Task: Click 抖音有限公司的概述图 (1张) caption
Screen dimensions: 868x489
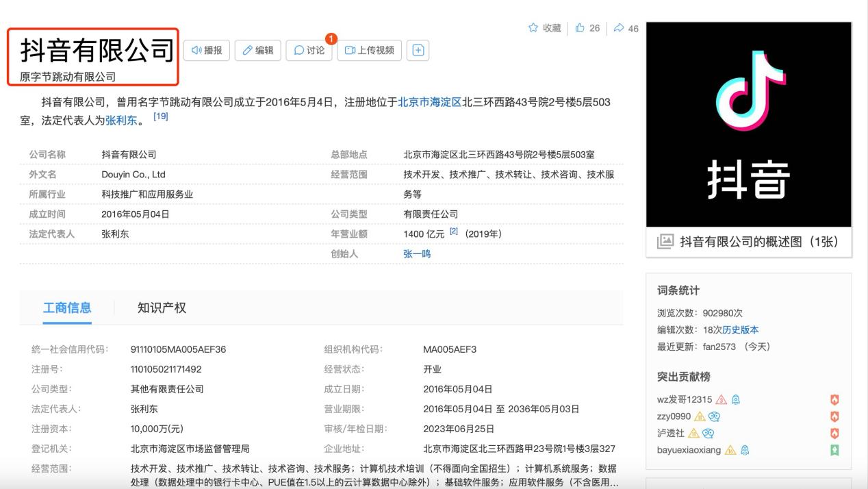Action: tap(760, 242)
